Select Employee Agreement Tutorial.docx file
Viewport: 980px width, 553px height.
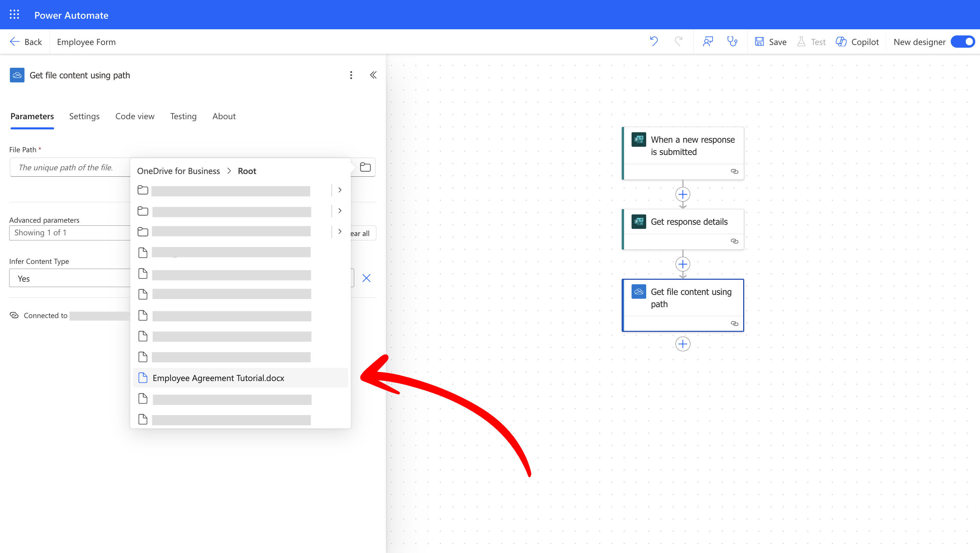coord(218,378)
